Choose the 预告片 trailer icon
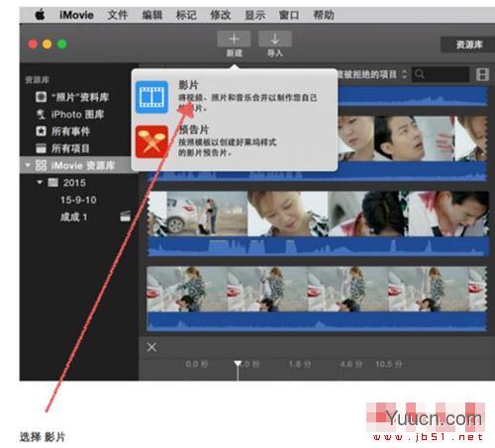The width and height of the screenshot is (495, 448). pos(151,141)
